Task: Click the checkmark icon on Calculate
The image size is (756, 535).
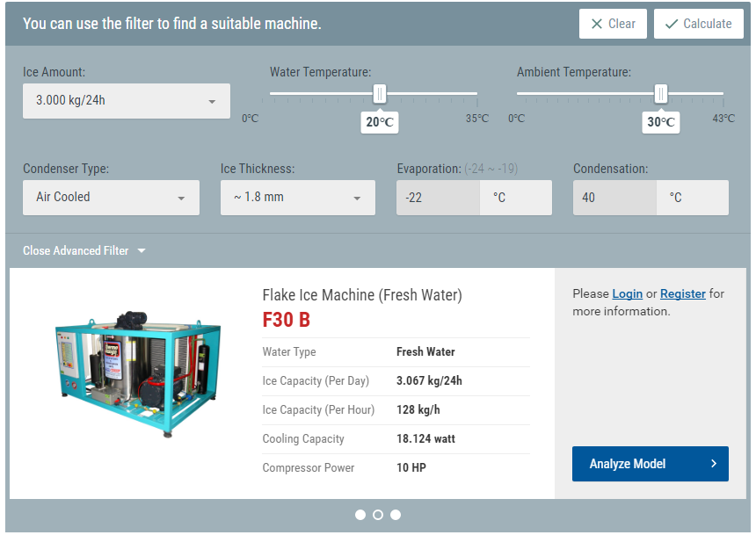Action: pyautogui.click(x=671, y=24)
